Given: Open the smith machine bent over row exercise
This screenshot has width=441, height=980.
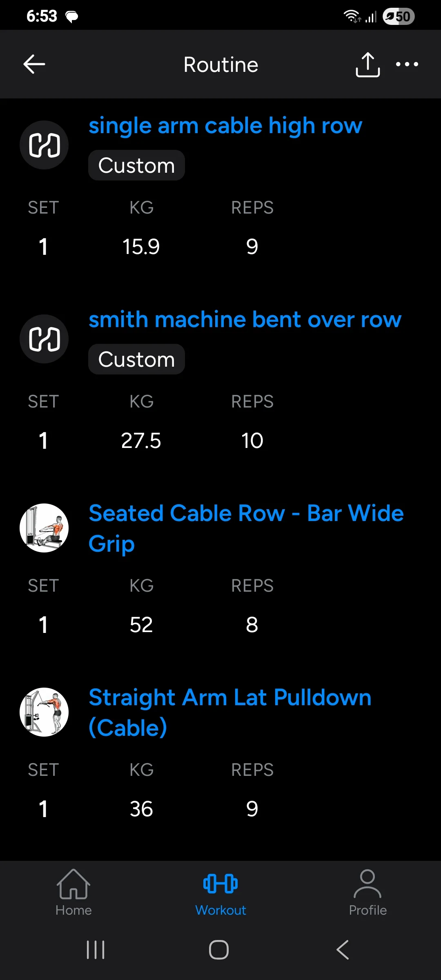Looking at the screenshot, I should coord(245,319).
